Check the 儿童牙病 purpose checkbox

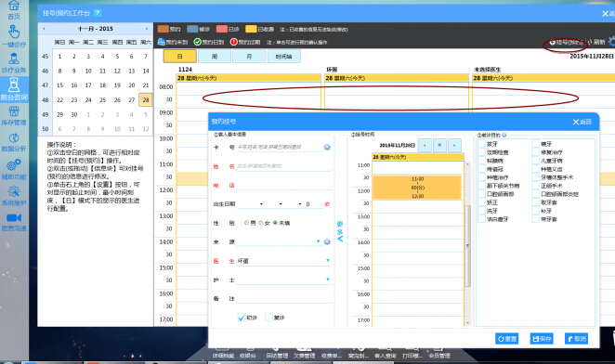tap(535, 161)
